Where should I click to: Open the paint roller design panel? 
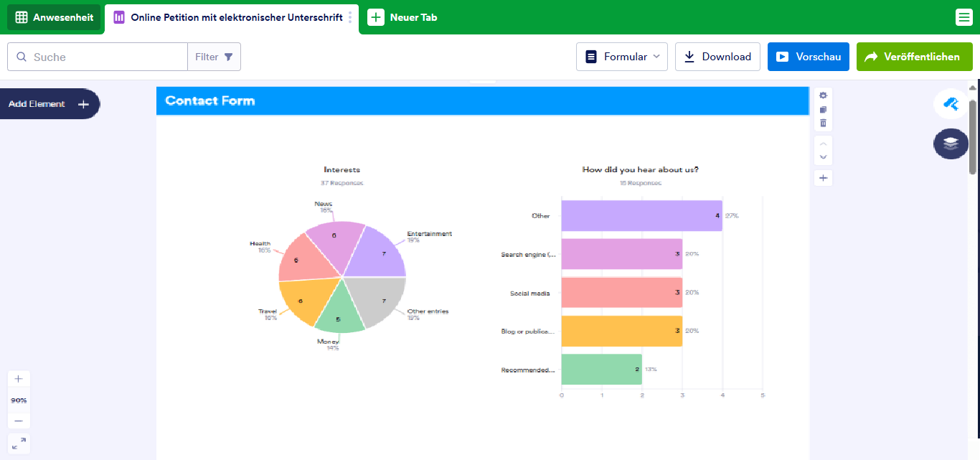coord(951,104)
